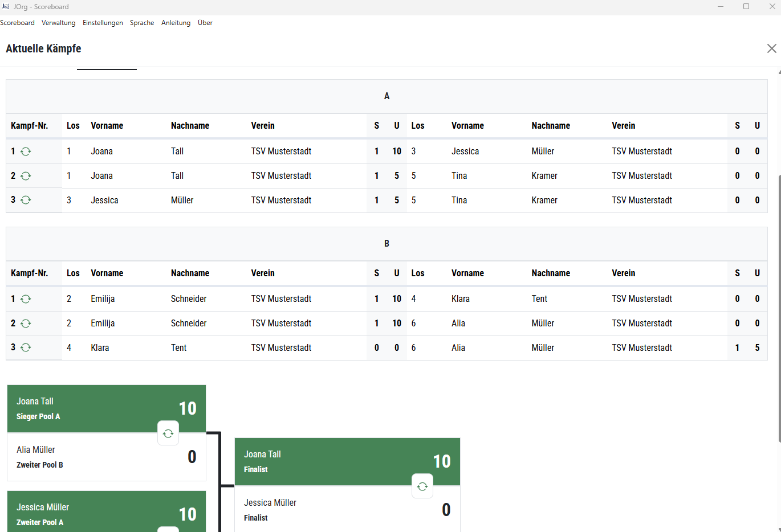Click the Kampf-Nr. column header in Pool A

[x=30, y=126]
